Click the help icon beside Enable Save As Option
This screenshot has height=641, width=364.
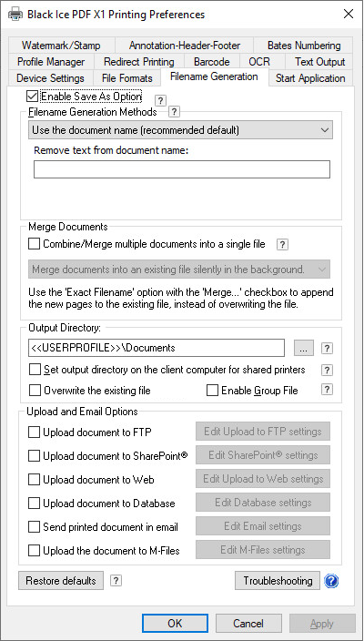point(161,100)
